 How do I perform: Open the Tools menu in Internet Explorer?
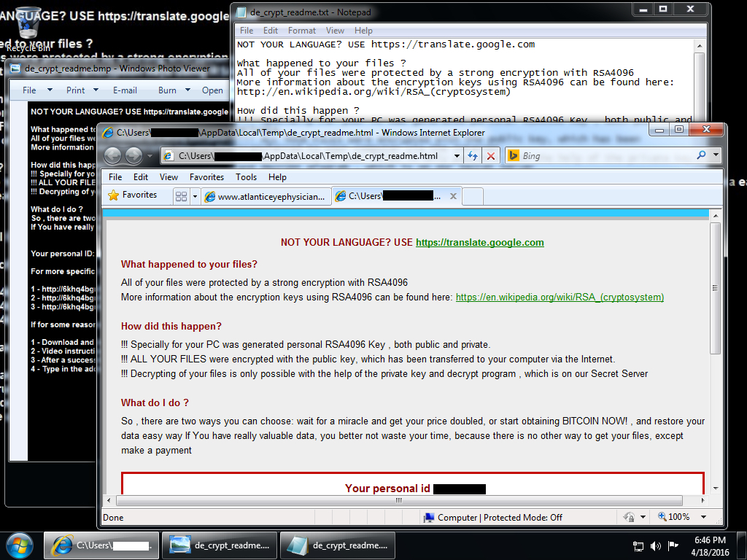point(246,177)
